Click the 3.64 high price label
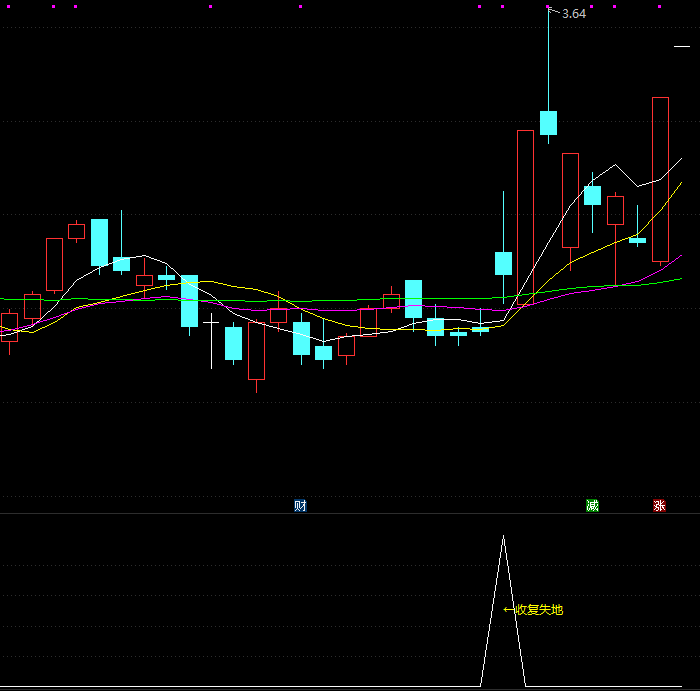This screenshot has width=700, height=691. point(574,14)
